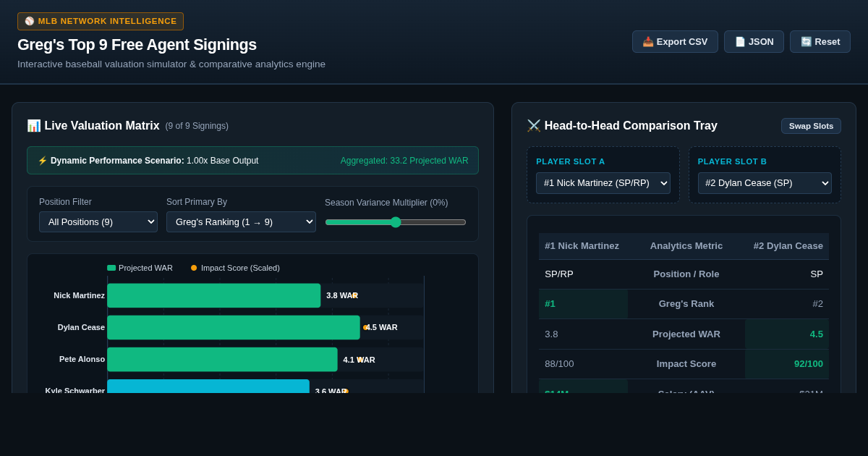Click the "4.1 WAR" bar value label
This screenshot has height=456, width=868.
pos(359,360)
